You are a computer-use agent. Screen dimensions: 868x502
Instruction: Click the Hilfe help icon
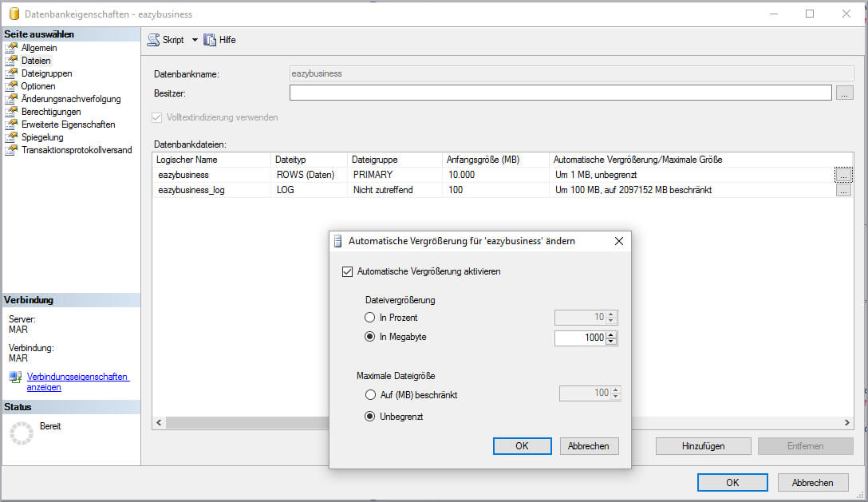[x=210, y=40]
